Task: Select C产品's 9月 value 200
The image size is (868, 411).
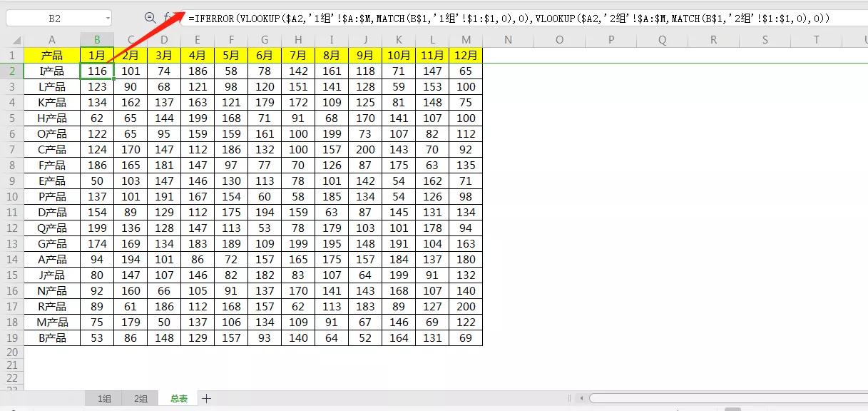Action: [365, 149]
